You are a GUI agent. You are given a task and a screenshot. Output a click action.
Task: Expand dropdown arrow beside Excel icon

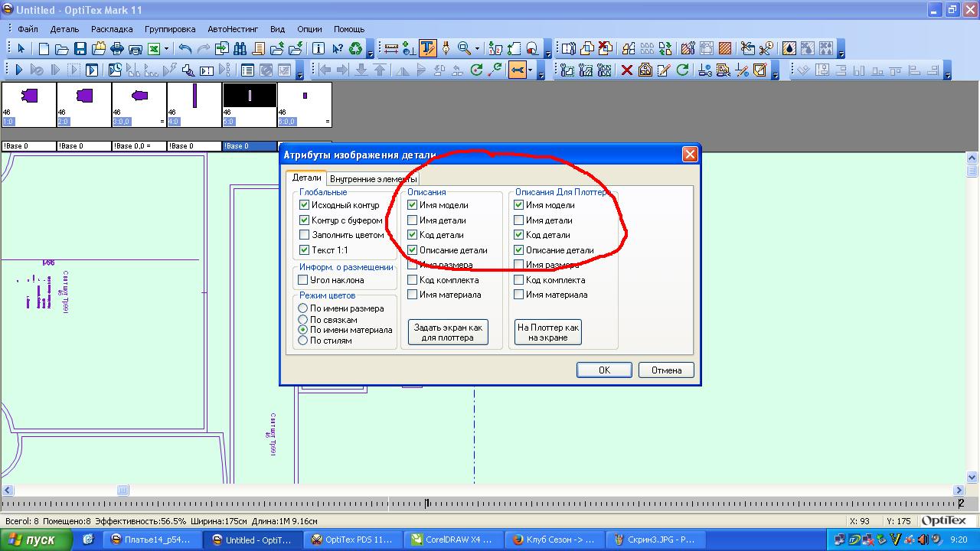[x=167, y=49]
